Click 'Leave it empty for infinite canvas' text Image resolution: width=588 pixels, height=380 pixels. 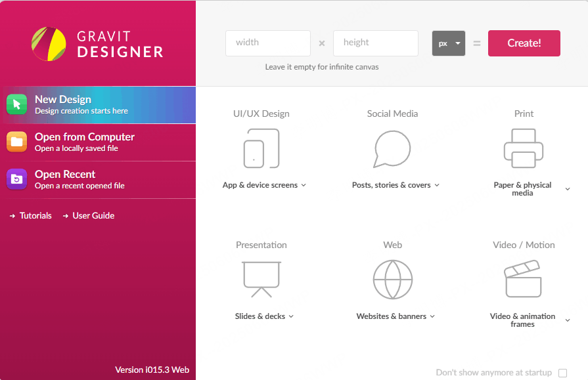coord(322,67)
